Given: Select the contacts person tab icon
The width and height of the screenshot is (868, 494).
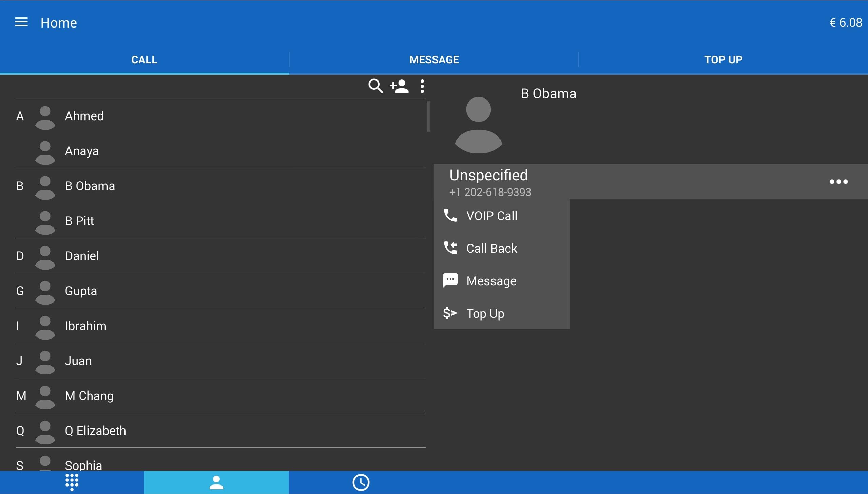Looking at the screenshot, I should [x=216, y=482].
